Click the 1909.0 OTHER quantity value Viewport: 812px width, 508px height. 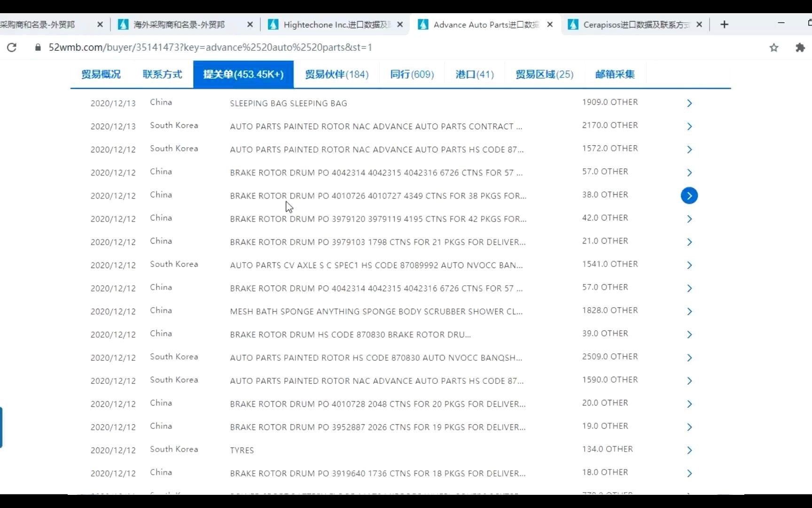pos(610,102)
